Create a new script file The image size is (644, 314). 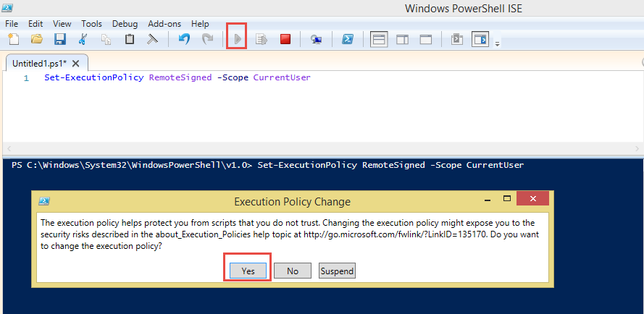pyautogui.click(x=14, y=39)
